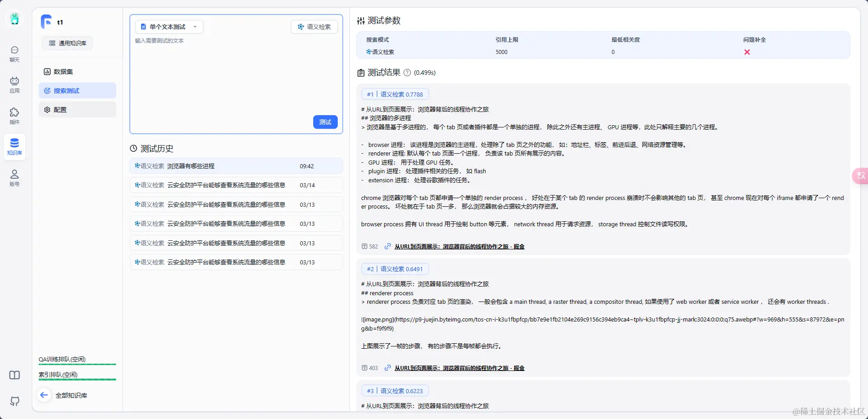Click the GitHub icon in sidebar
The image size is (868, 419).
tap(15, 401)
